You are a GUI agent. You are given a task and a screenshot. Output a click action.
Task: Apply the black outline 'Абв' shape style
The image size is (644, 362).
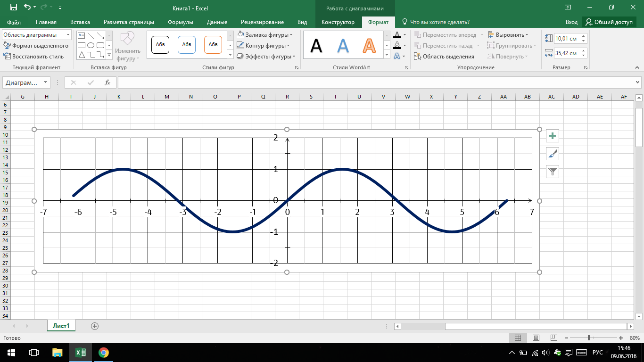tap(160, 45)
